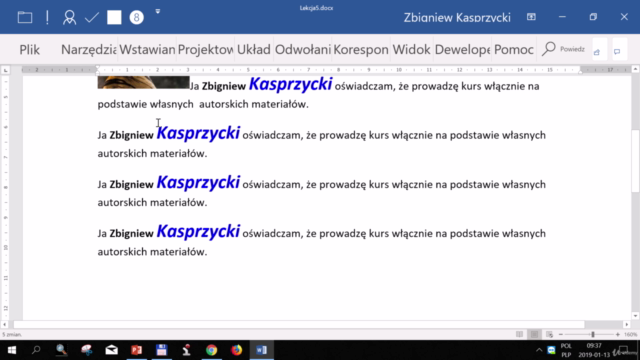
Task: Open the Deweloper ribbon tab
Action: tap(462, 49)
